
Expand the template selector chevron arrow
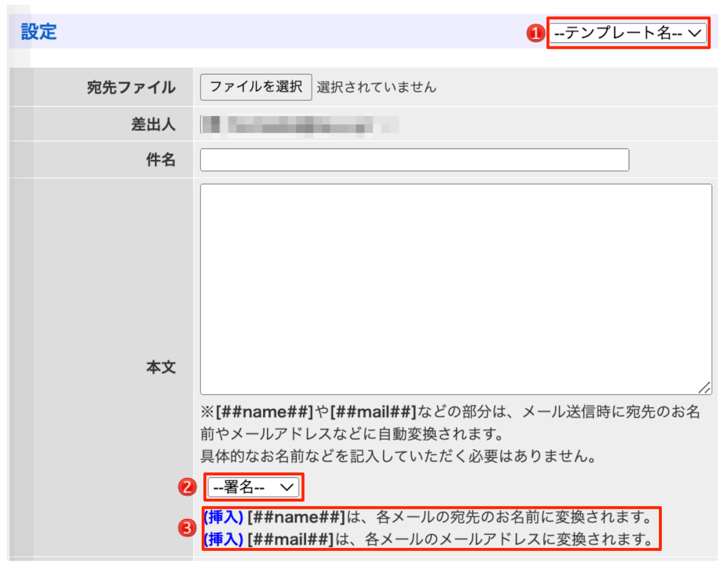coord(695,33)
